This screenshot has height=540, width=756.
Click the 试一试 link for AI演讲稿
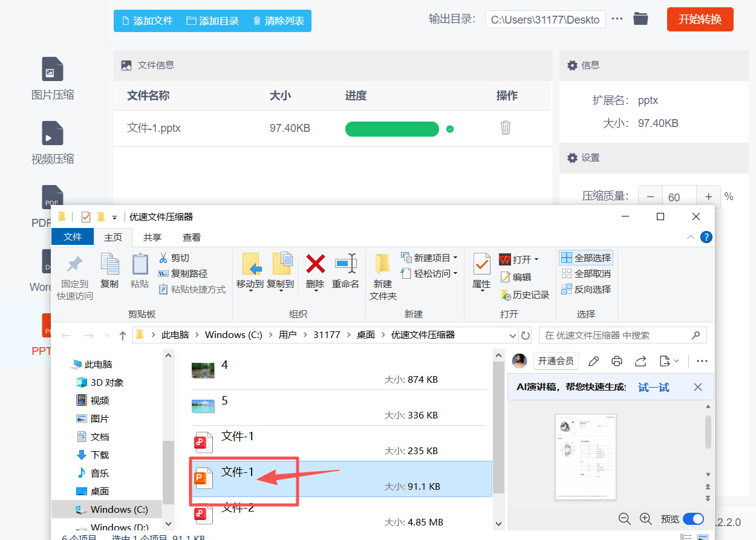click(654, 387)
